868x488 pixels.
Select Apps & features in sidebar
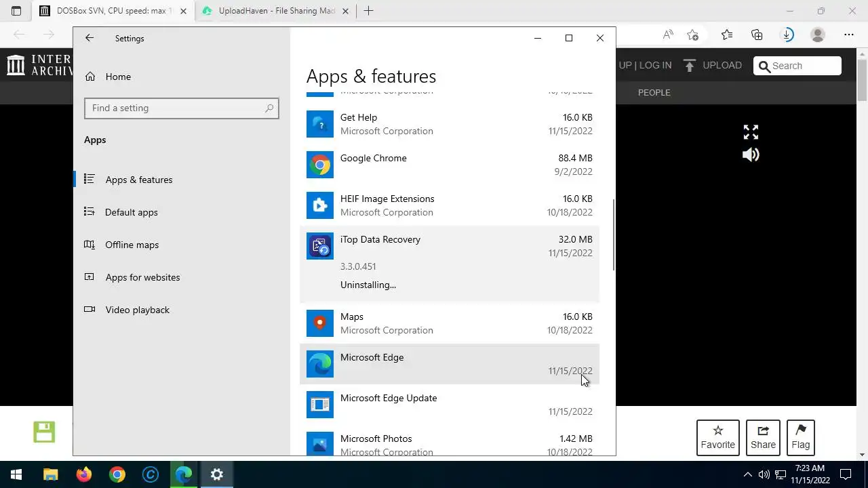[139, 180]
